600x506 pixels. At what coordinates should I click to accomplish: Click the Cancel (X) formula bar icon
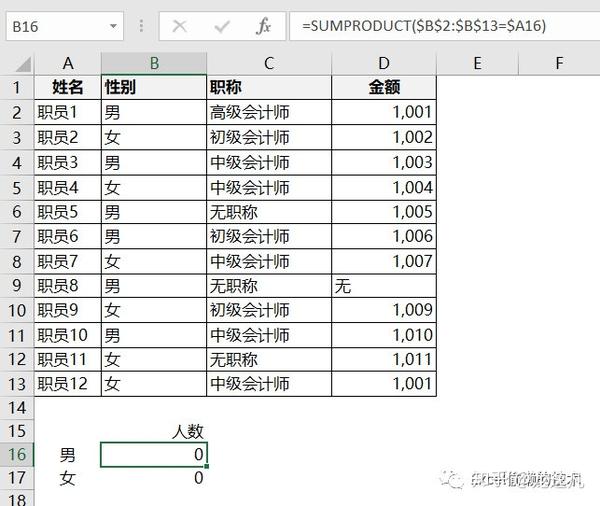point(179,26)
